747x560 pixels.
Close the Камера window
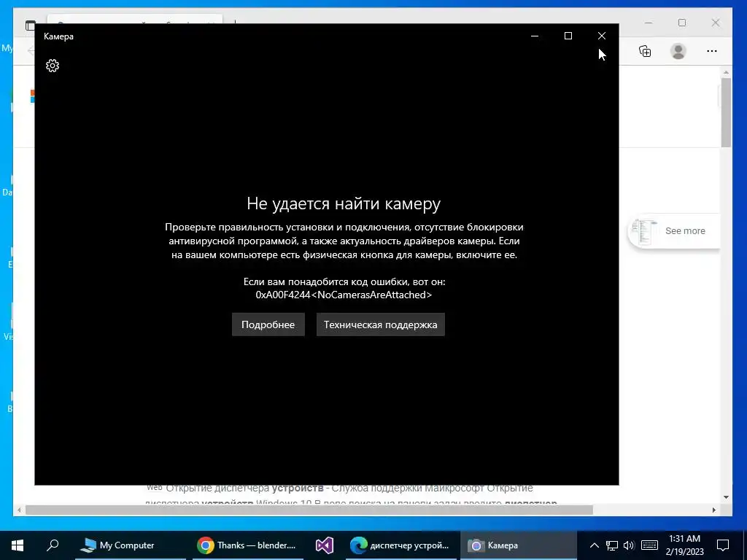point(602,36)
